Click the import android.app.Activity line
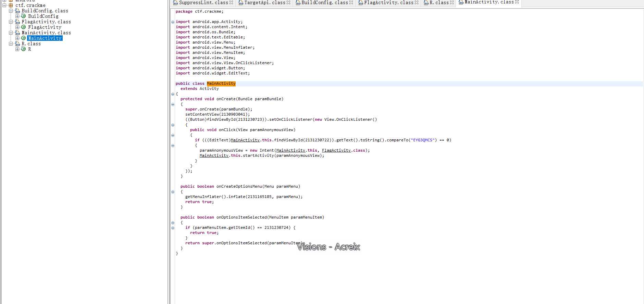This screenshot has height=304, width=644. click(209, 22)
